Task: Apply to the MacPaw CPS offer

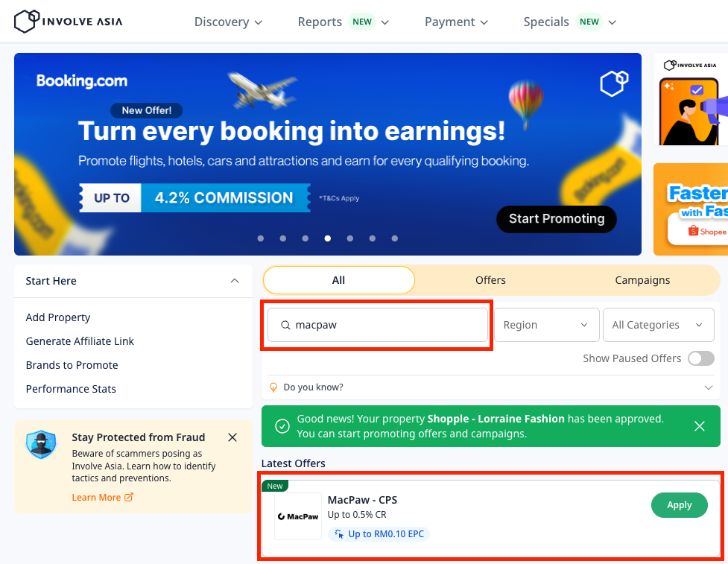Action: (680, 505)
